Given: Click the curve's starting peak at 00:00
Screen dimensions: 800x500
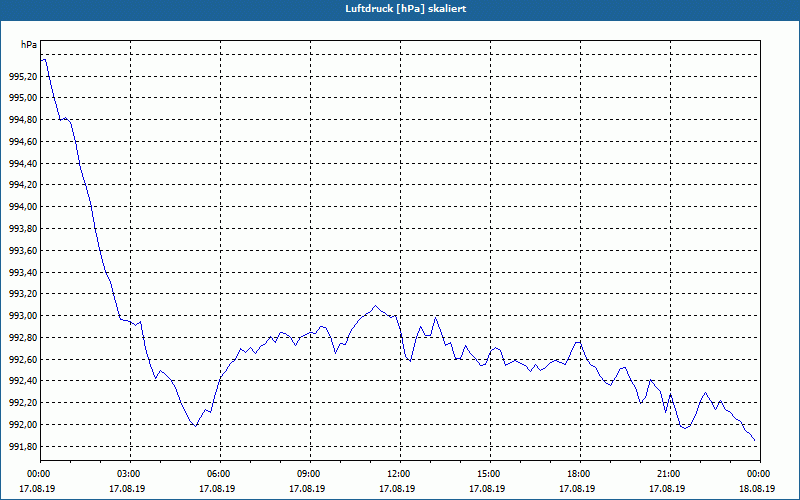Looking at the screenshot, I should click(x=44, y=60).
